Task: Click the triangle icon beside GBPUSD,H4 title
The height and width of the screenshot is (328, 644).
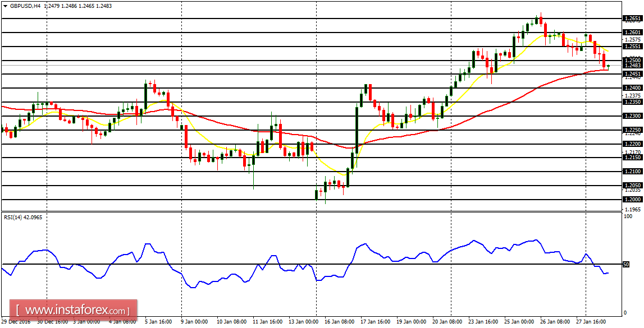Action: click(x=5, y=6)
